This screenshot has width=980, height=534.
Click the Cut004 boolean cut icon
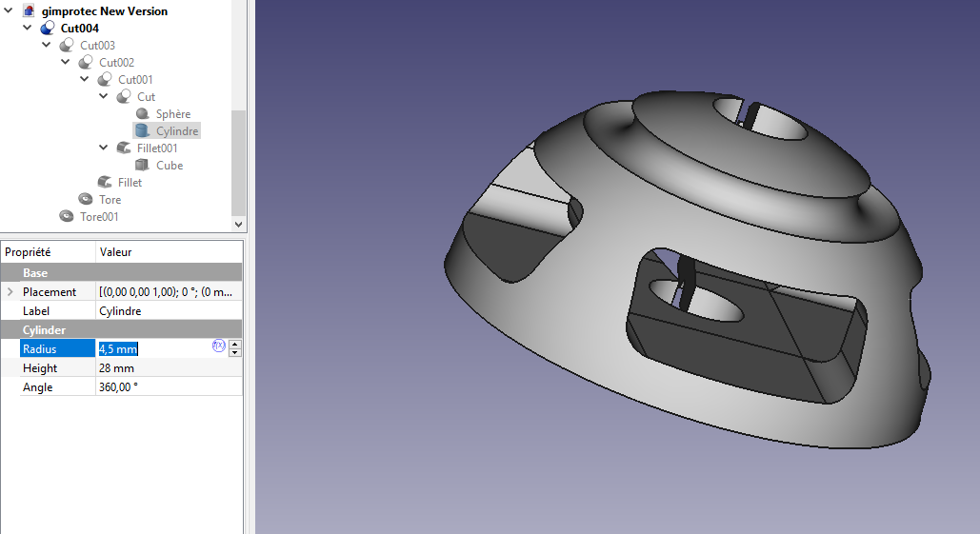[x=48, y=29]
